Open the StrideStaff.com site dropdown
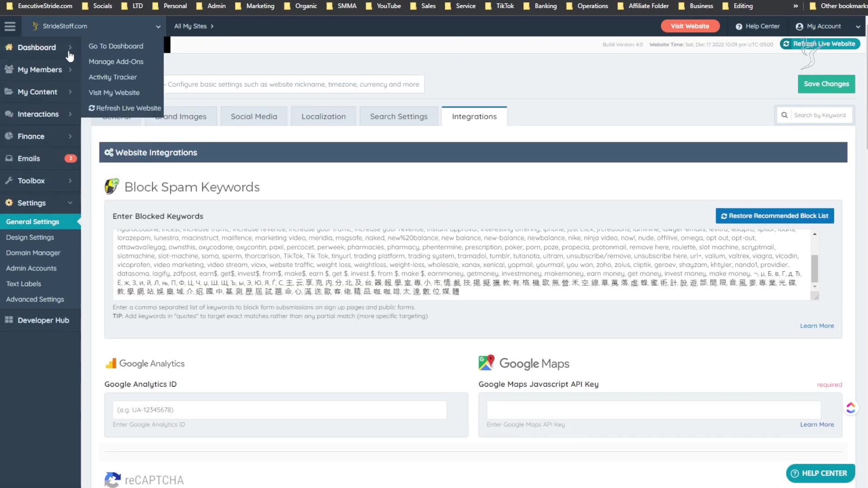The height and width of the screenshot is (488, 868). click(x=158, y=26)
